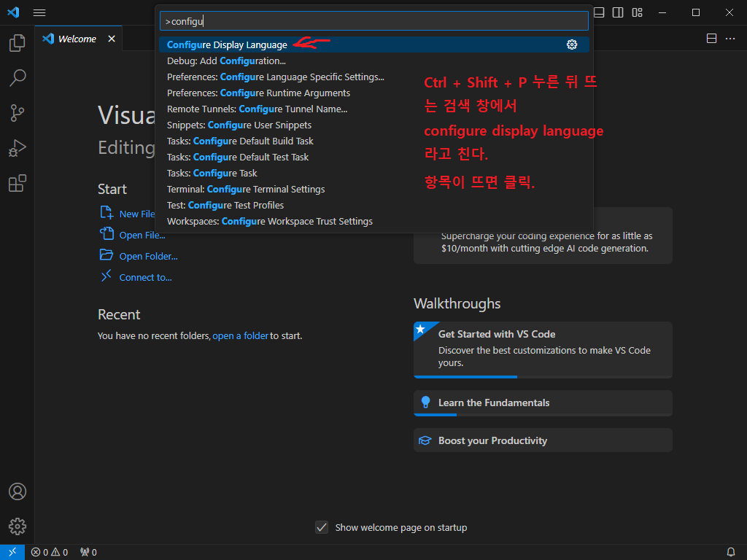Viewport: 747px width, 560px height.
Task: Open Boost your Productivity walkthrough
Action: point(543,440)
